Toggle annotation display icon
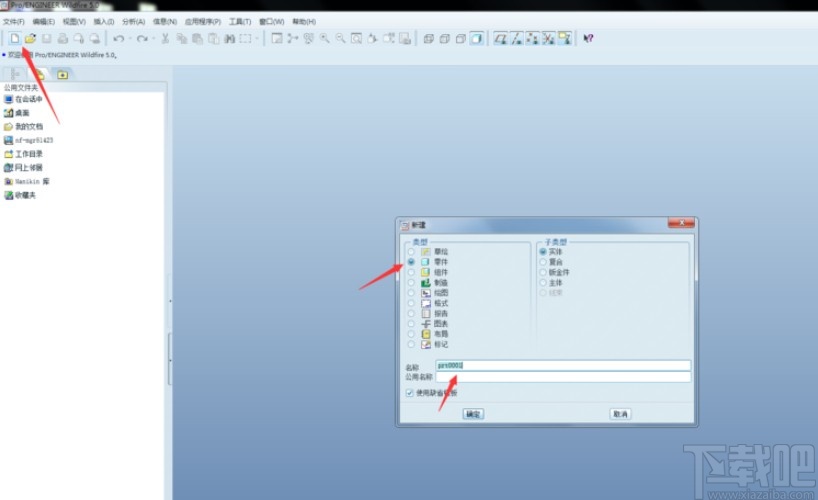 [x=564, y=38]
